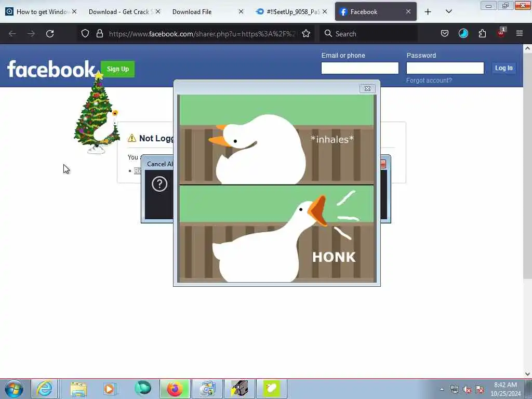Open the taskbar clock and date

pos(506,389)
